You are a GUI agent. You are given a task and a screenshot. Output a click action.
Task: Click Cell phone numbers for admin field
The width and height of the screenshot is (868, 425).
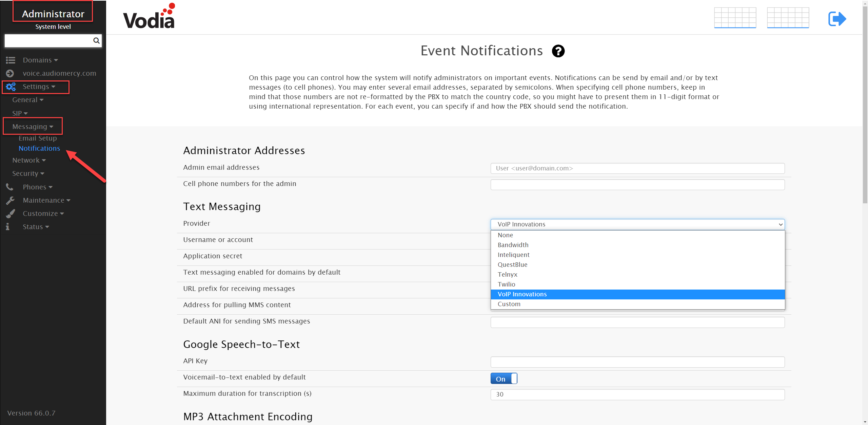tap(637, 185)
